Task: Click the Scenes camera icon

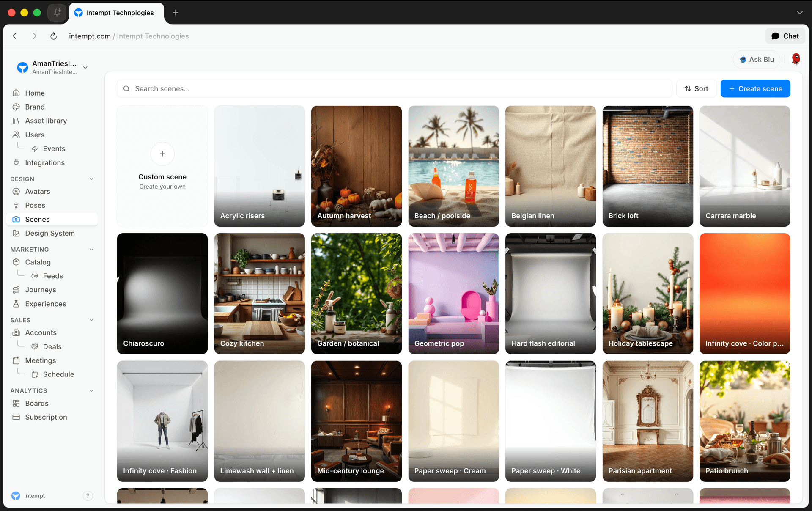Action: pos(16,220)
